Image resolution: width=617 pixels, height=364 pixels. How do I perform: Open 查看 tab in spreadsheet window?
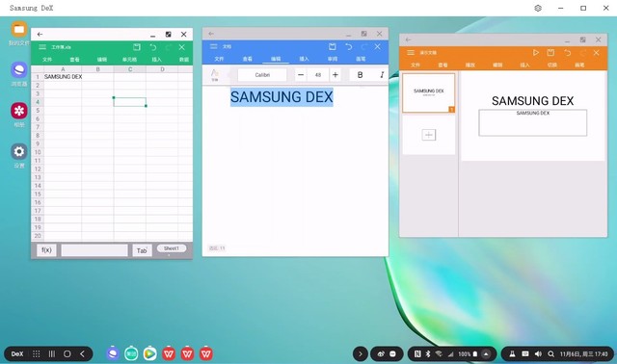tap(74, 60)
